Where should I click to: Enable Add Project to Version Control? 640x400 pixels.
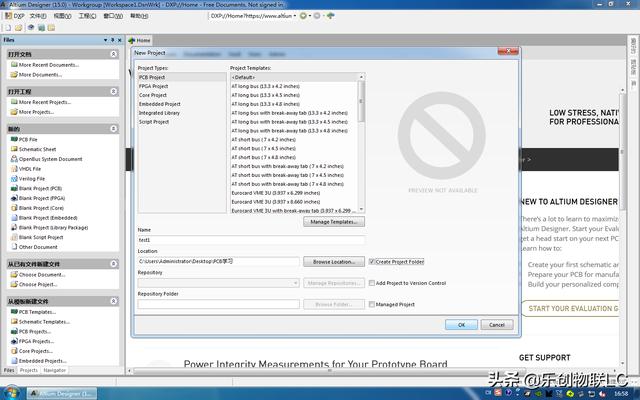[x=372, y=283]
